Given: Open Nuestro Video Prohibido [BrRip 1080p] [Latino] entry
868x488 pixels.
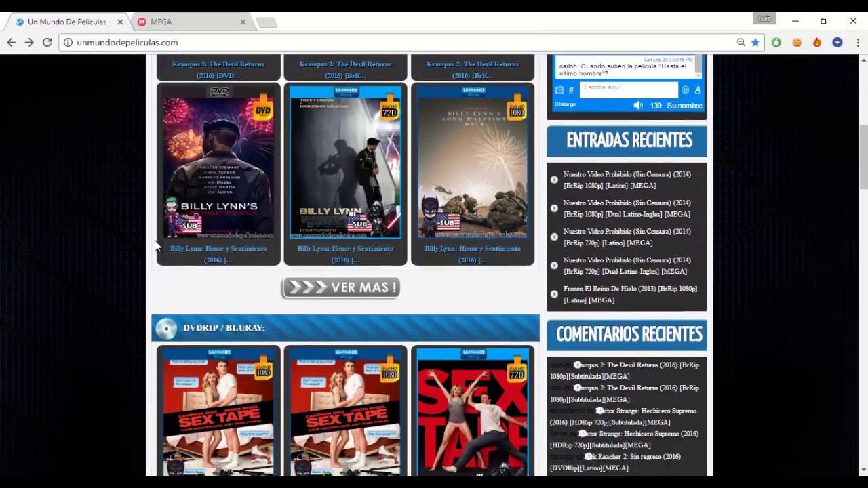Looking at the screenshot, I should click(x=627, y=180).
